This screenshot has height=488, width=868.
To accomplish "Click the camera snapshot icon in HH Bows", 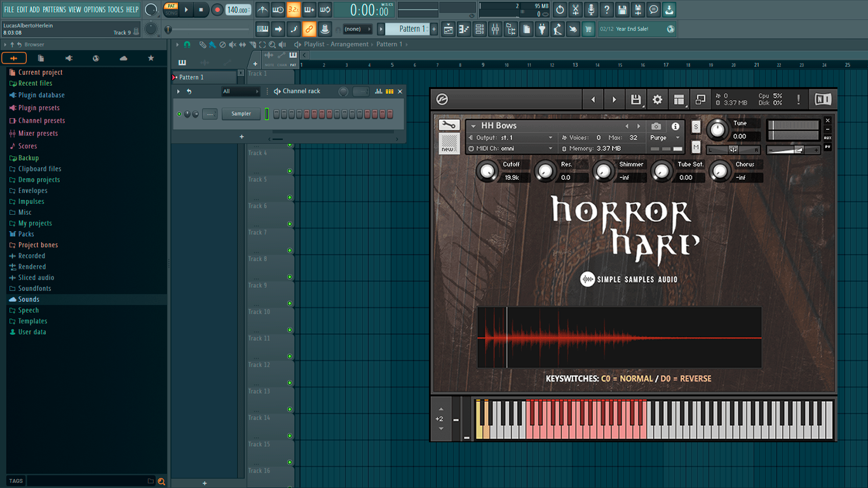I will [656, 126].
